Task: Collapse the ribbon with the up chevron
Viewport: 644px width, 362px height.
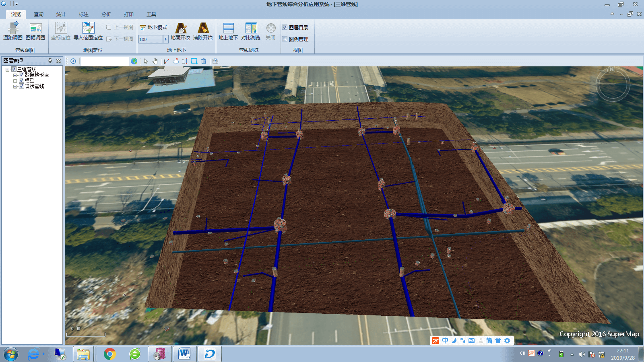Action: (x=612, y=14)
